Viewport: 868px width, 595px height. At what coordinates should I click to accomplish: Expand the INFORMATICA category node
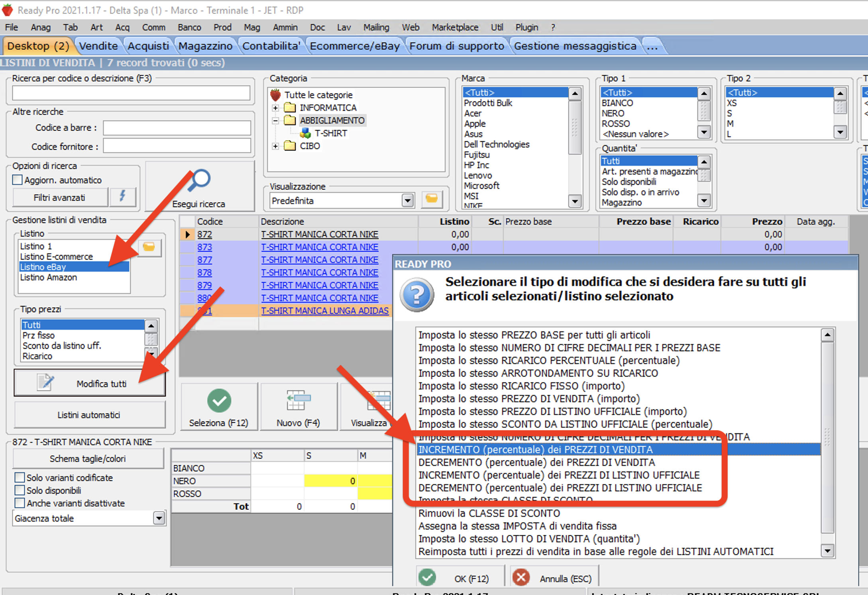click(x=275, y=108)
